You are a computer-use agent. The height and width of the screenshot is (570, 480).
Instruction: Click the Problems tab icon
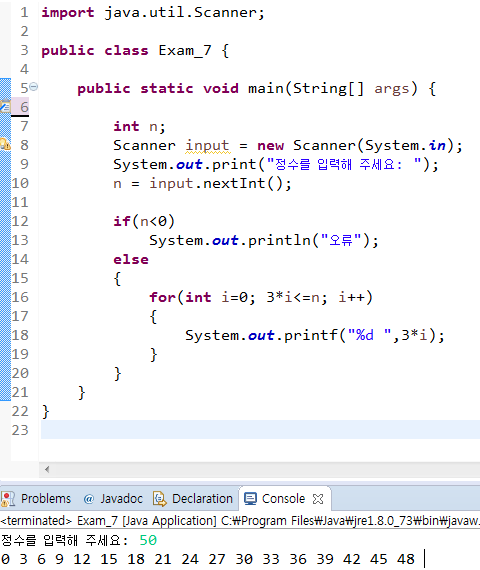(8, 499)
